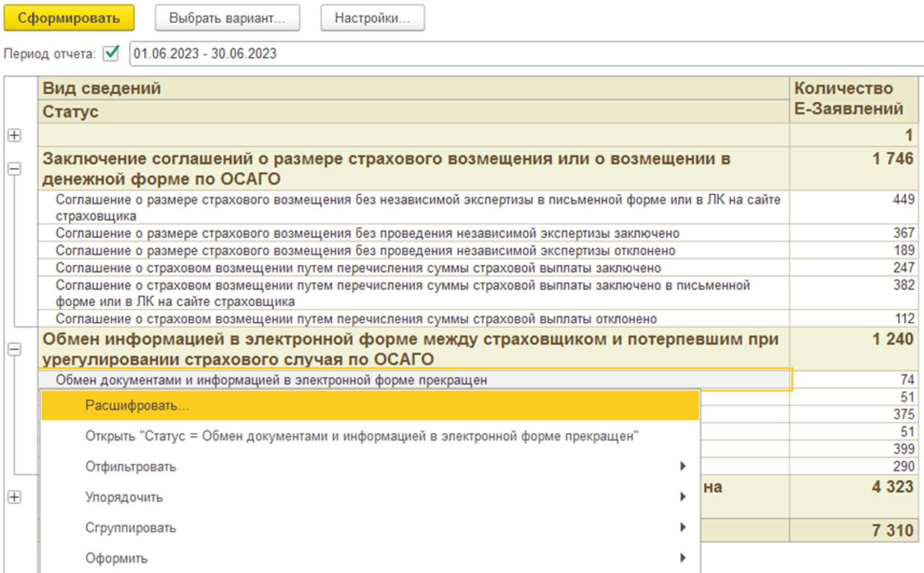This screenshot has width=924, height=573.
Task: Open the Выбрать вариант dialog
Action: click(227, 18)
